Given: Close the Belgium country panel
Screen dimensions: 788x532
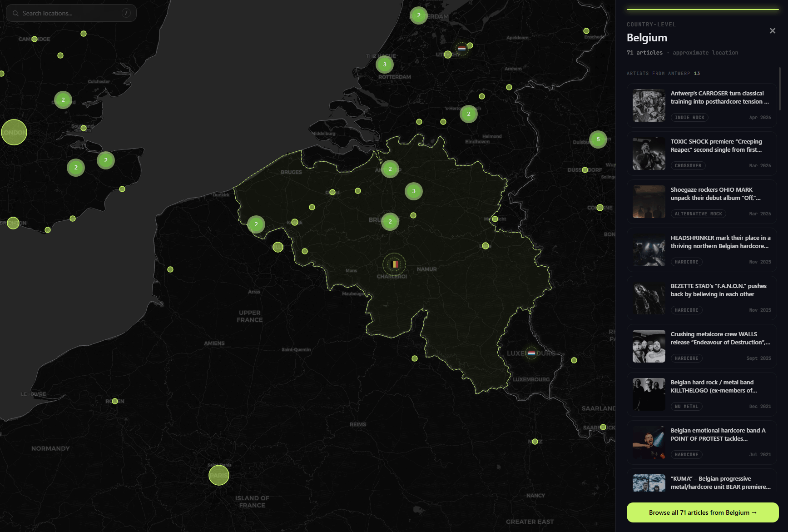Looking at the screenshot, I should point(773,31).
